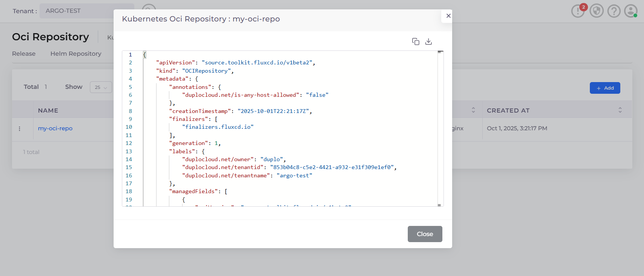Download the repository JSON file
The image size is (644, 276).
[x=428, y=41]
